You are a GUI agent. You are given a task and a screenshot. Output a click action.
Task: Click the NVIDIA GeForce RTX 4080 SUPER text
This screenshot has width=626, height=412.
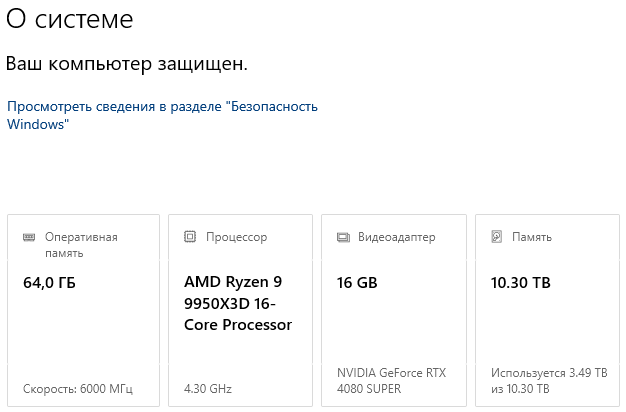click(x=392, y=381)
